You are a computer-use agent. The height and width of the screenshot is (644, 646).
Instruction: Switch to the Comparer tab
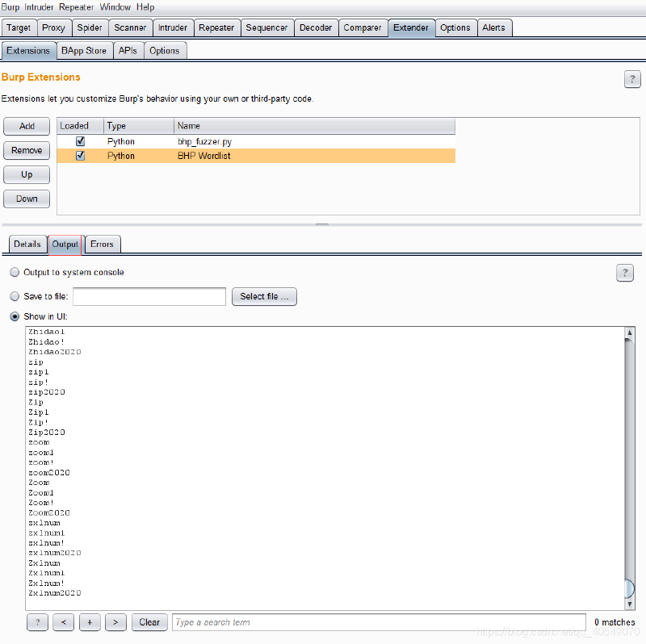(x=363, y=28)
